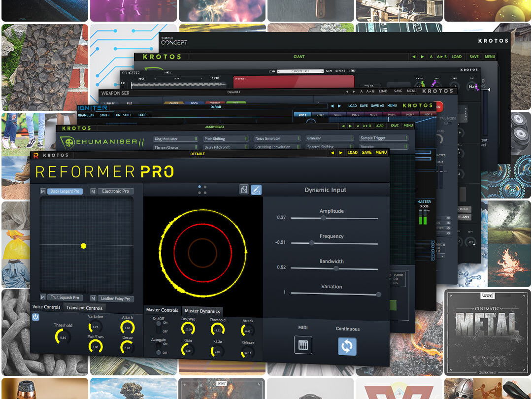Click previous preset arrow in Igniter window
This screenshot has width=532, height=399.
pyautogui.click(x=332, y=106)
